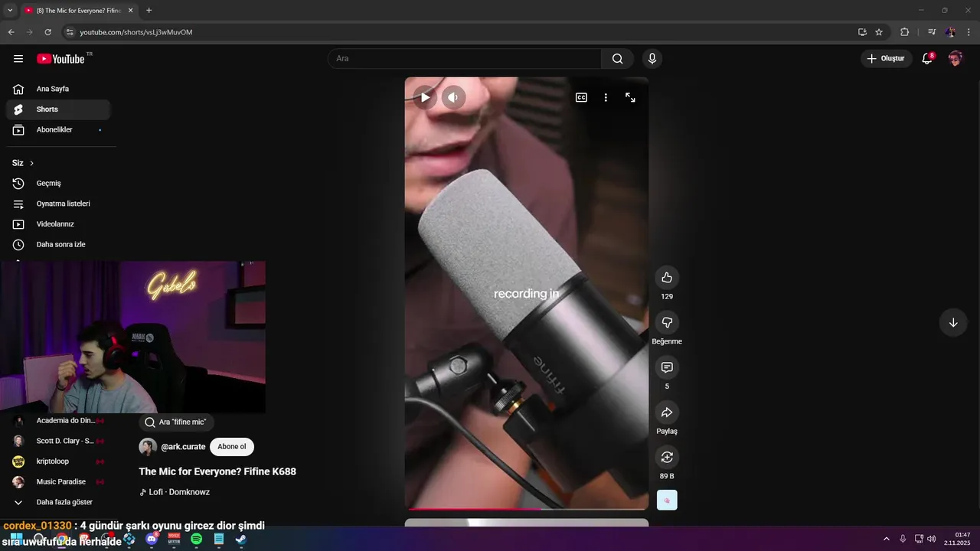980x551 pixels.
Task: Open Academia do Din... subscription channel
Action: (58, 420)
